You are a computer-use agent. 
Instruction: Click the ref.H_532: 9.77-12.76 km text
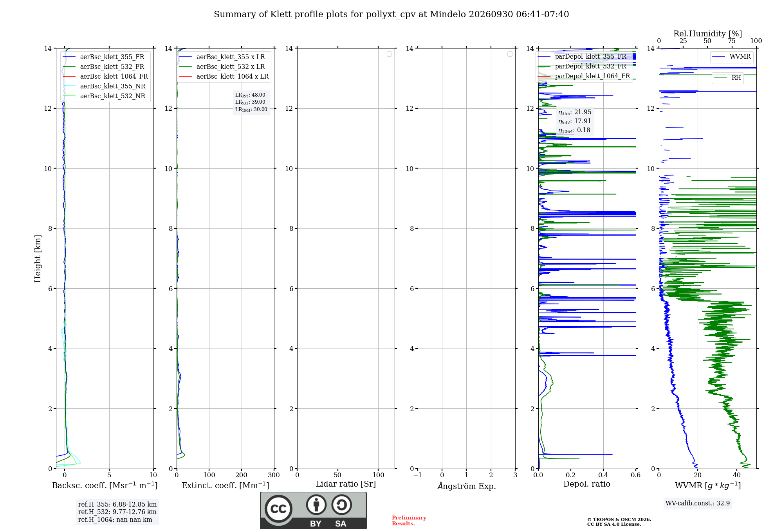pos(117,512)
